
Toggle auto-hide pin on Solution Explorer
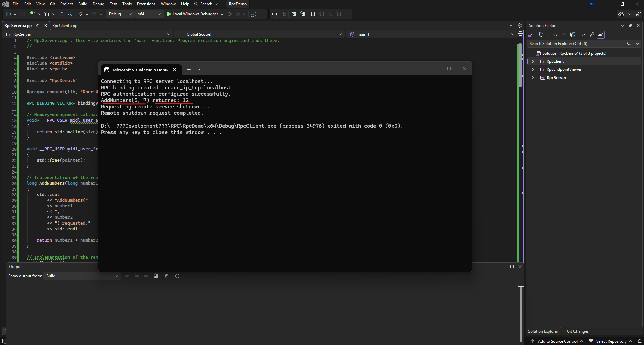tap(630, 26)
